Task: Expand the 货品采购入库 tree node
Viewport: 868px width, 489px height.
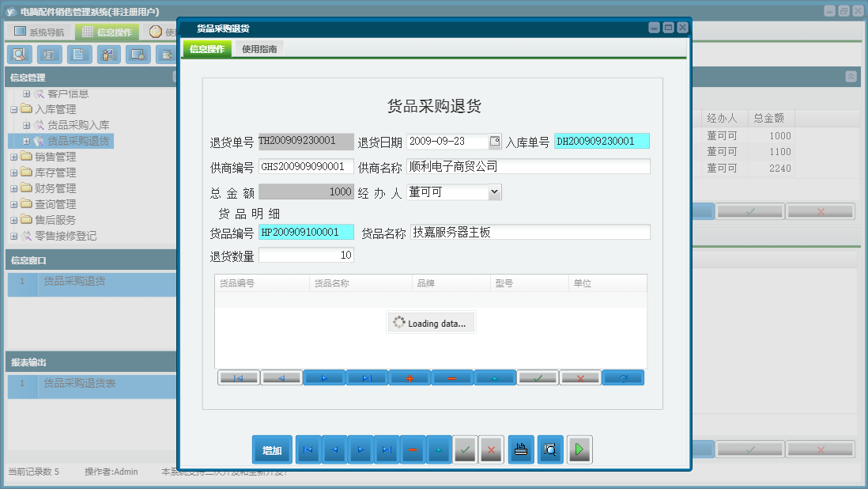Action: click(26, 125)
